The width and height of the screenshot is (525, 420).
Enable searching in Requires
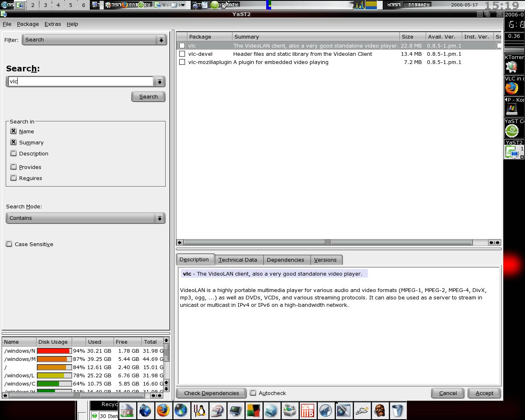tap(14, 178)
